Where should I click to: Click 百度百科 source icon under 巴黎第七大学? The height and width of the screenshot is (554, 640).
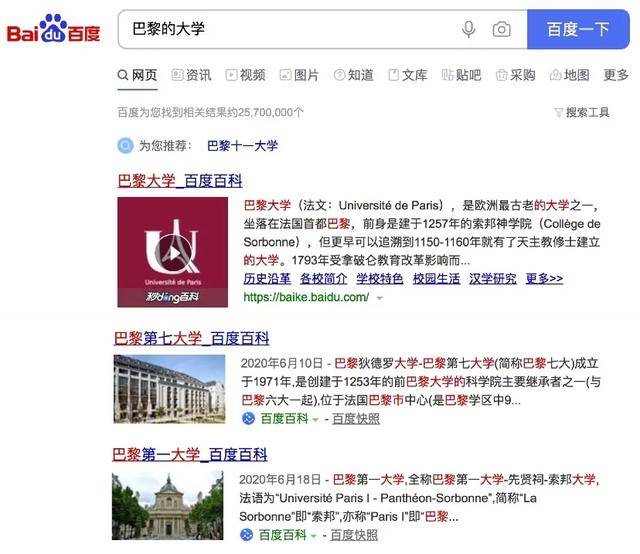(248, 418)
